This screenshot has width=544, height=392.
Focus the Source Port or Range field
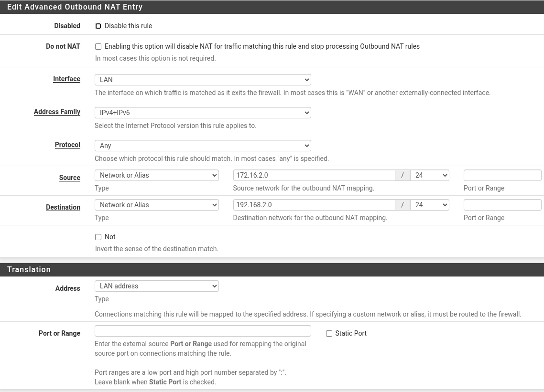[x=502, y=175]
